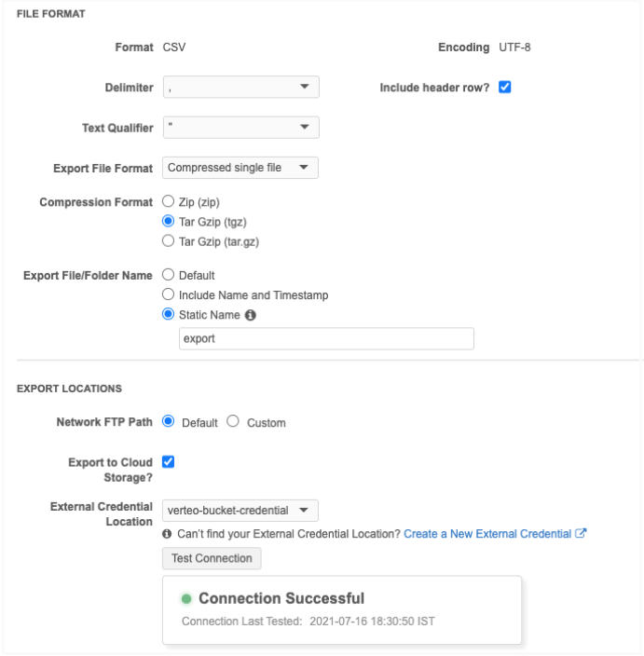Open Export File Format dropdown

(x=240, y=168)
